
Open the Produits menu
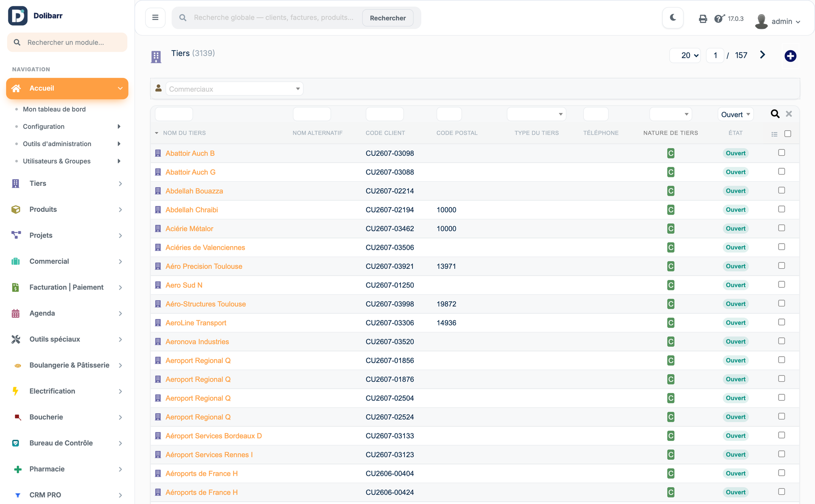click(67, 209)
